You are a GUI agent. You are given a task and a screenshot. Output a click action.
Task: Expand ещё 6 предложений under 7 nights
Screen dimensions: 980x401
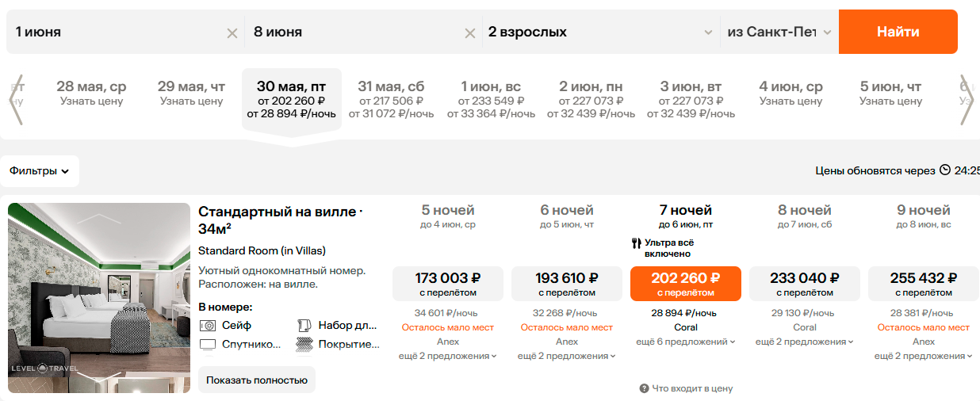[686, 342]
